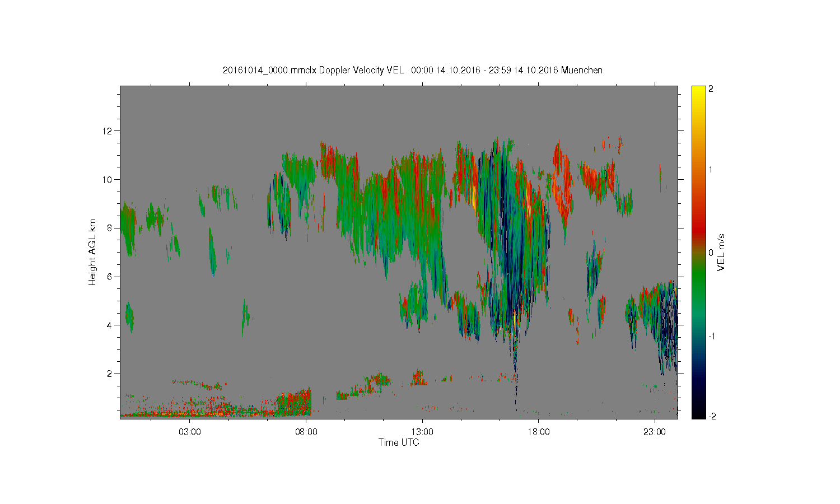Click the height tick label 4
The image size is (840, 504).
pos(111,325)
